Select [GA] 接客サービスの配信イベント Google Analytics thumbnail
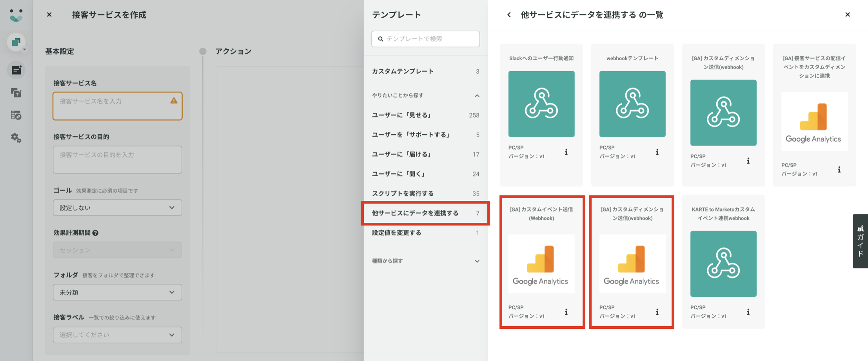868x361 pixels. pos(814,122)
